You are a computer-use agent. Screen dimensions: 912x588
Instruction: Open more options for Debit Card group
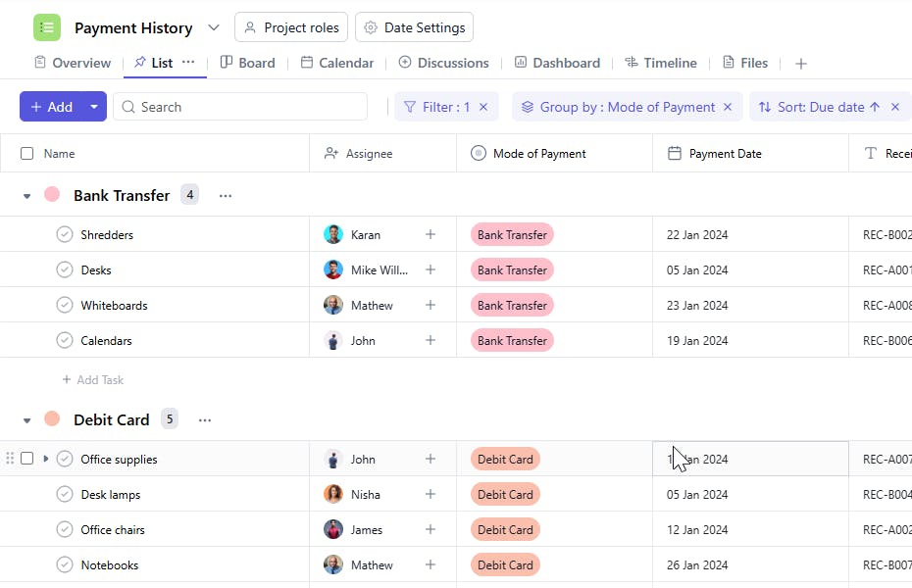click(205, 420)
